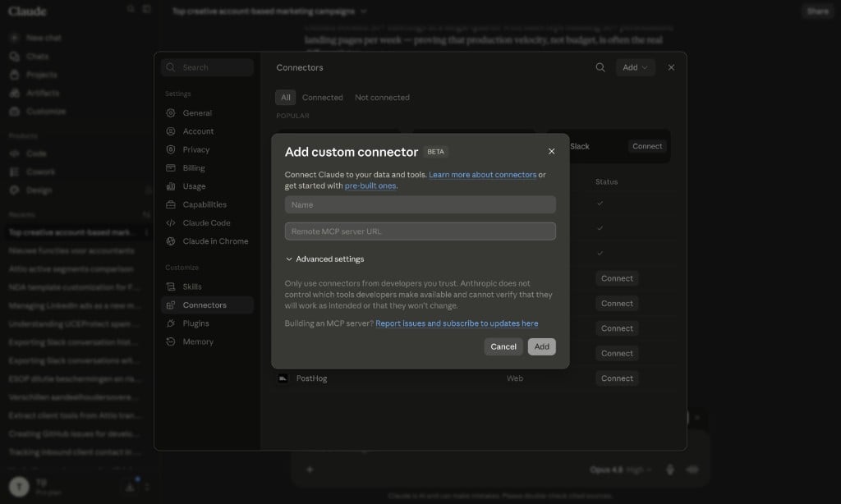This screenshot has width=841, height=504.
Task: Click the Plugins icon in settings
Action: coord(171,323)
